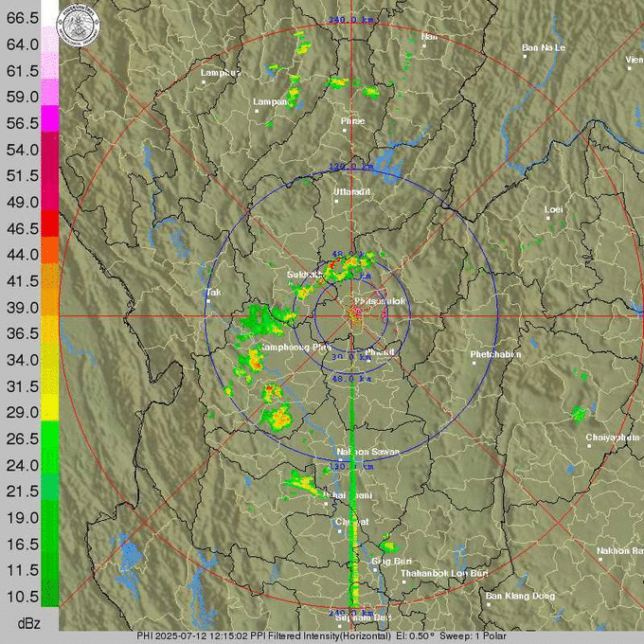The image size is (644, 644).
Task: Select the Suphan Buri label
Action: click(363, 617)
